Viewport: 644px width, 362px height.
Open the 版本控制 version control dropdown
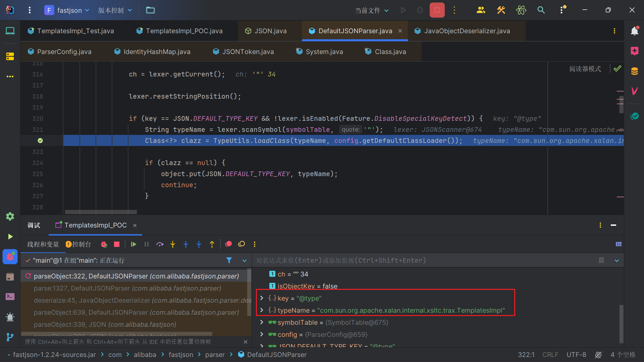click(115, 10)
